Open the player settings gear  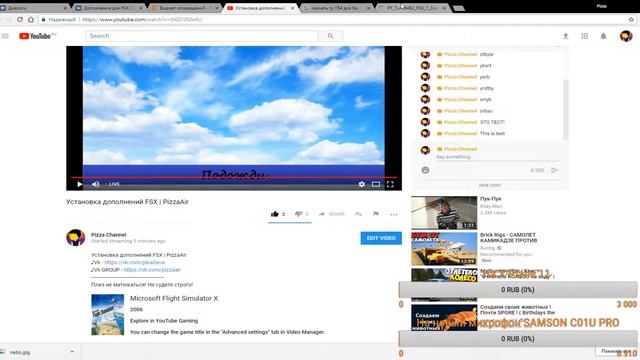(x=362, y=184)
